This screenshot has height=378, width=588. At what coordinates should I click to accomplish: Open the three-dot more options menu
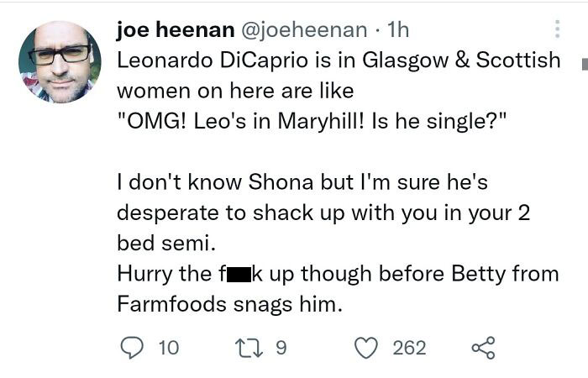pos(555,30)
